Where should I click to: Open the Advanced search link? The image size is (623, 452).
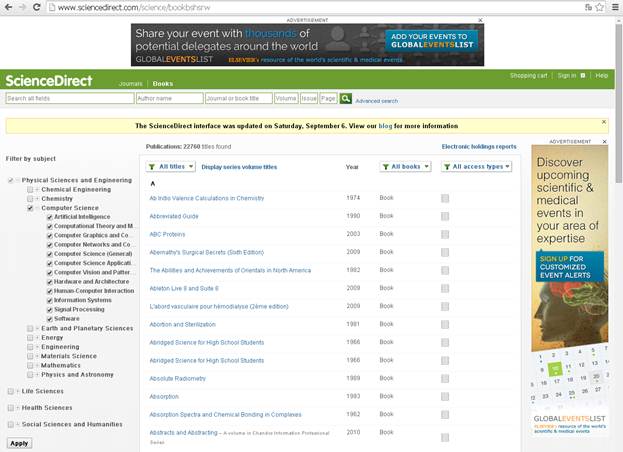click(377, 101)
